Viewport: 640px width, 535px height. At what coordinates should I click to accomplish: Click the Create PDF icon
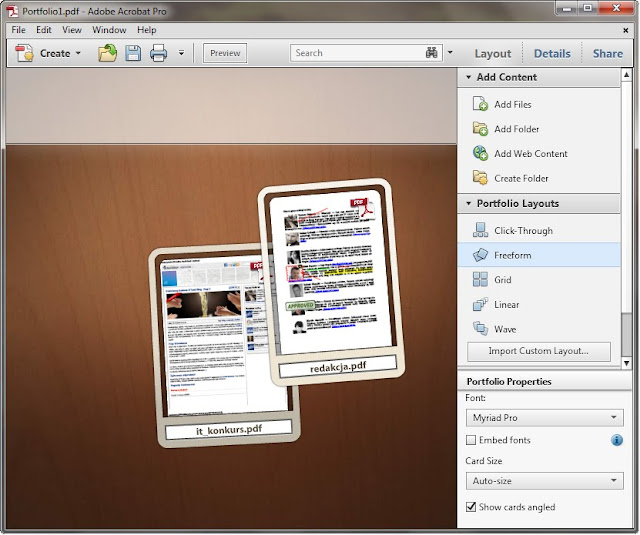click(24, 53)
